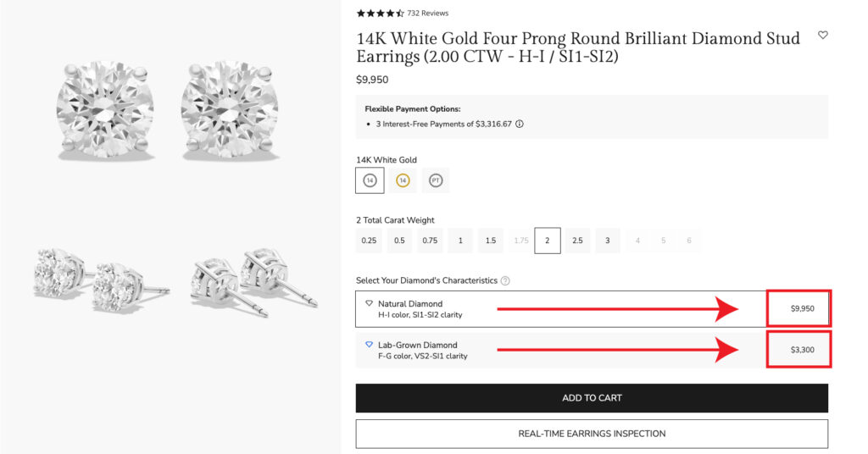Click the wishlist heart icon

pyautogui.click(x=822, y=36)
